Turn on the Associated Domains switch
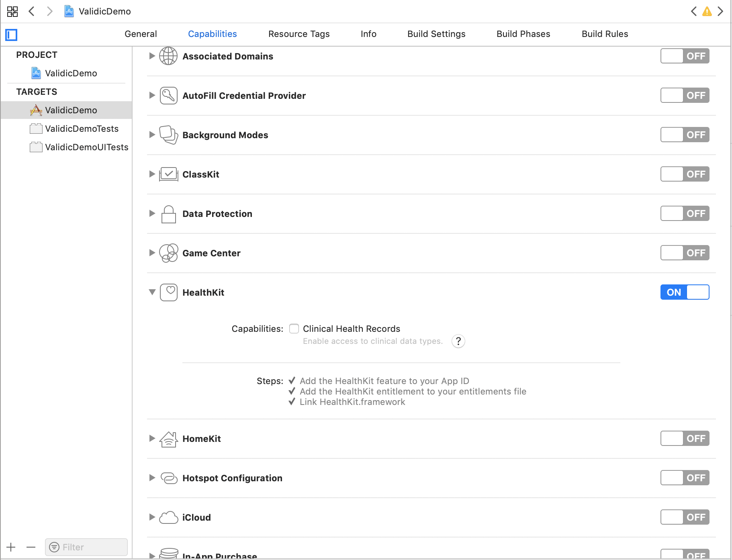The image size is (732, 560). click(685, 56)
